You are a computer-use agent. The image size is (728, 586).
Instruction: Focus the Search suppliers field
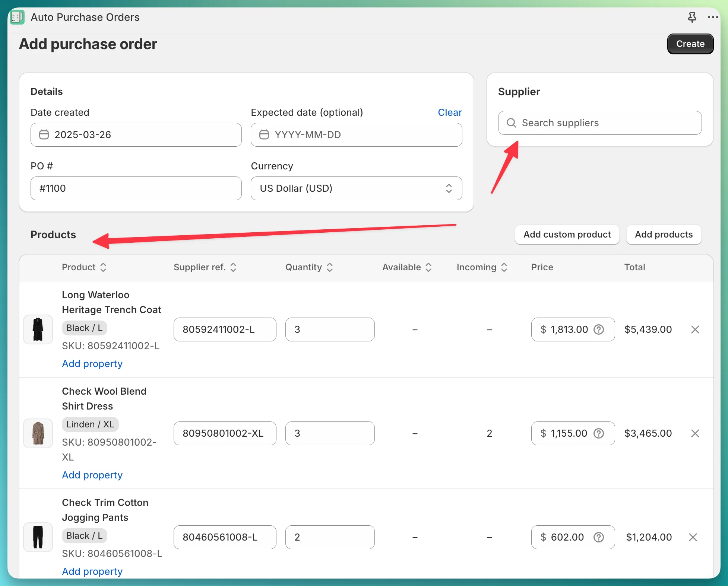(600, 123)
